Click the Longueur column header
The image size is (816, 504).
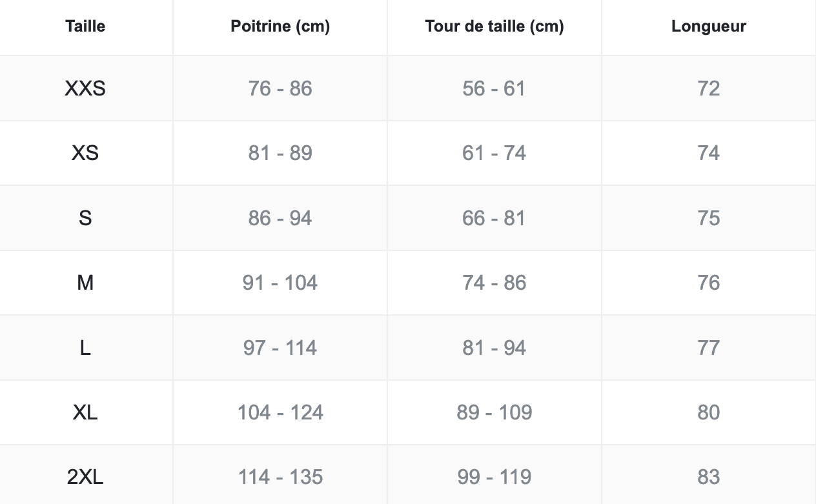[708, 26]
